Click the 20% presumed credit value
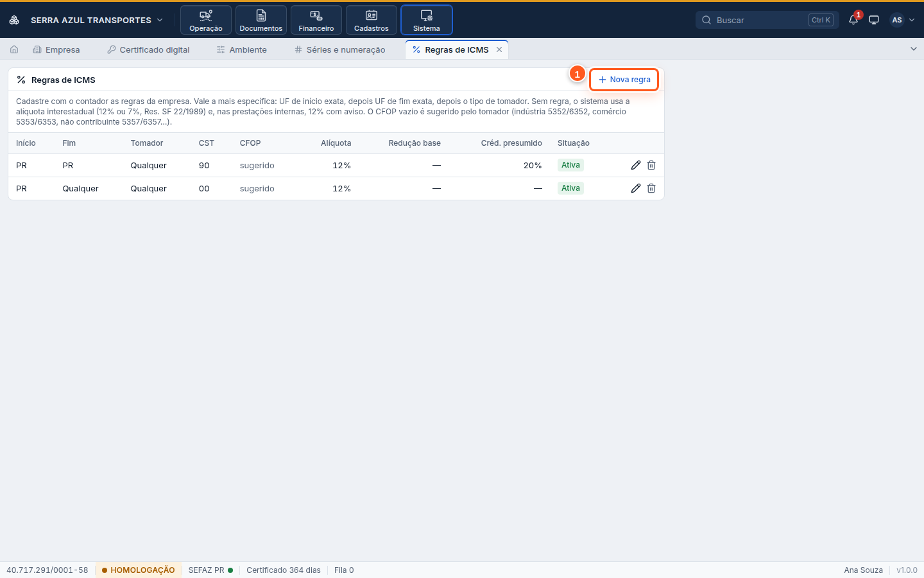 533,165
